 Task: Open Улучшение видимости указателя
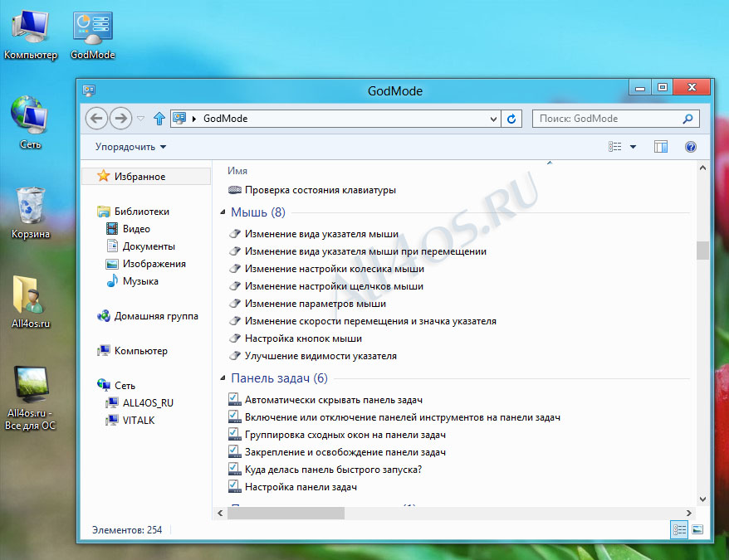tap(312, 356)
